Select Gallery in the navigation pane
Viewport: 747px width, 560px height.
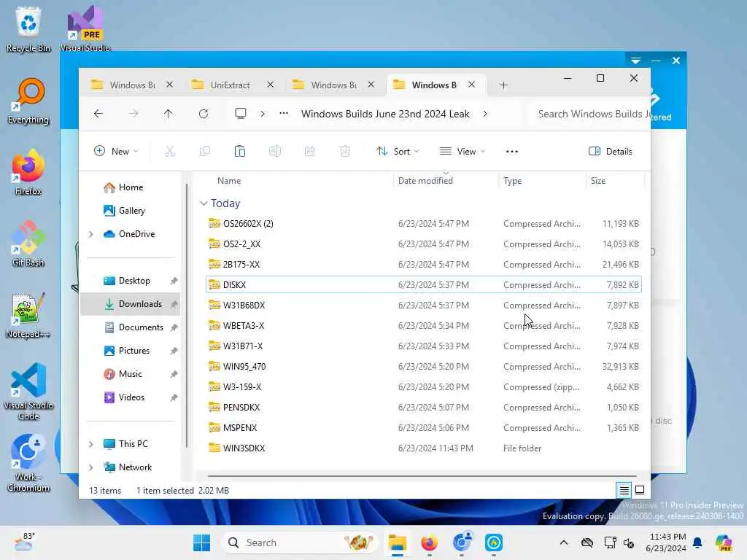tap(131, 211)
